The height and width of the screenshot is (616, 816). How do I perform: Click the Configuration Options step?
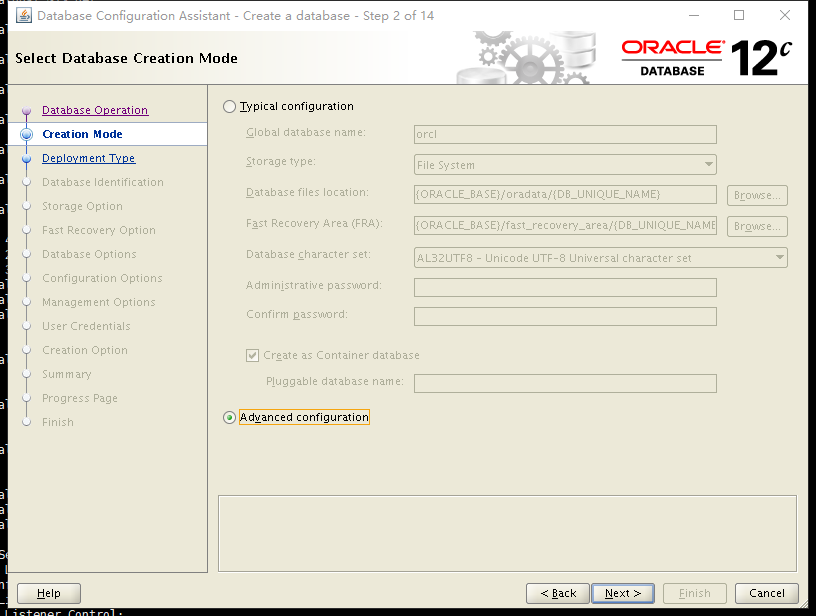coord(102,278)
